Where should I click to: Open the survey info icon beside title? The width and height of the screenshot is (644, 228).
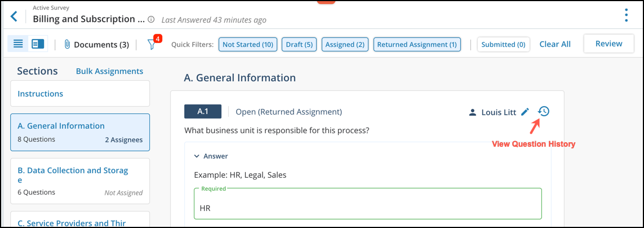coord(151,19)
